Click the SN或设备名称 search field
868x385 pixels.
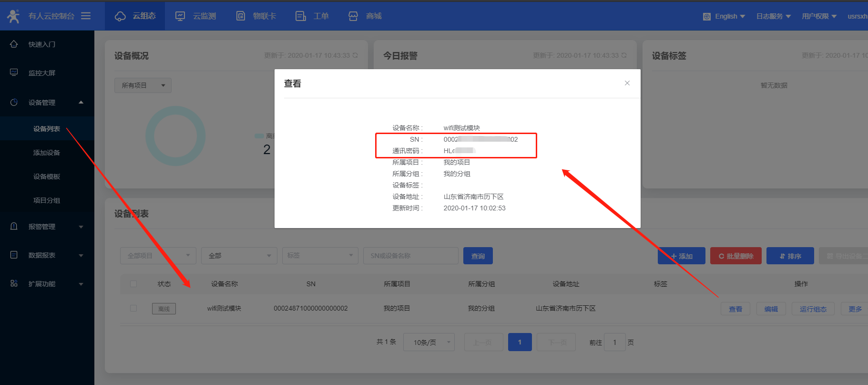410,256
